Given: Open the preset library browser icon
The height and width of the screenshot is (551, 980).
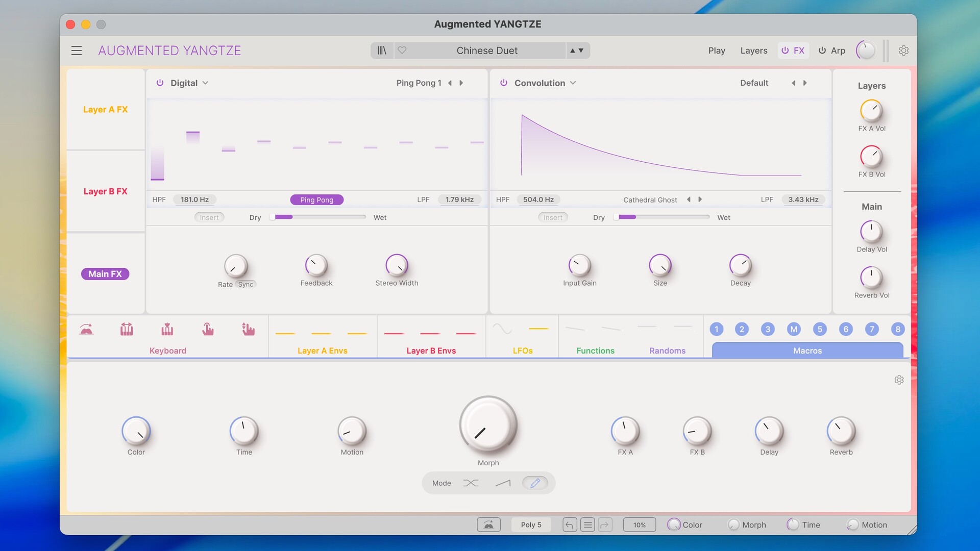Looking at the screenshot, I should point(382,51).
